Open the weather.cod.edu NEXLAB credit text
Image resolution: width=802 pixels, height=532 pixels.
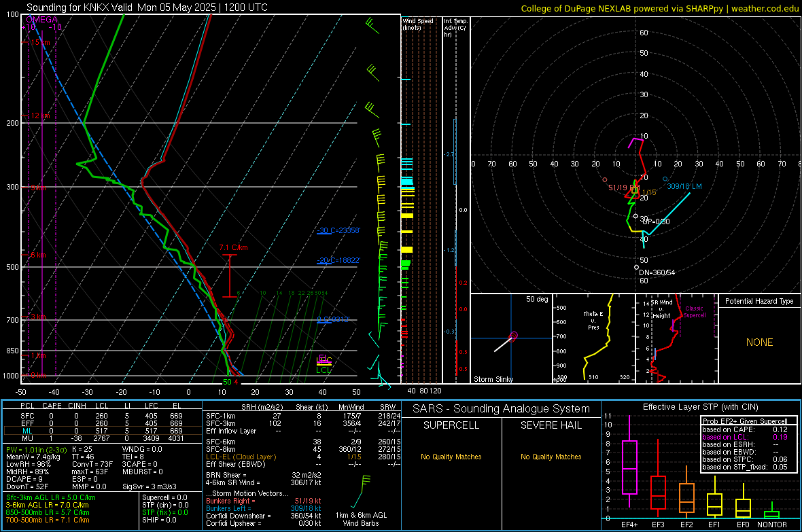pos(659,8)
